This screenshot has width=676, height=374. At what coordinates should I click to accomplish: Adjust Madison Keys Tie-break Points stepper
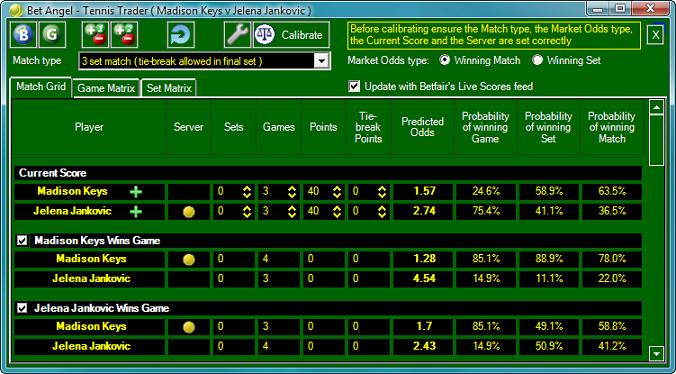click(x=382, y=192)
